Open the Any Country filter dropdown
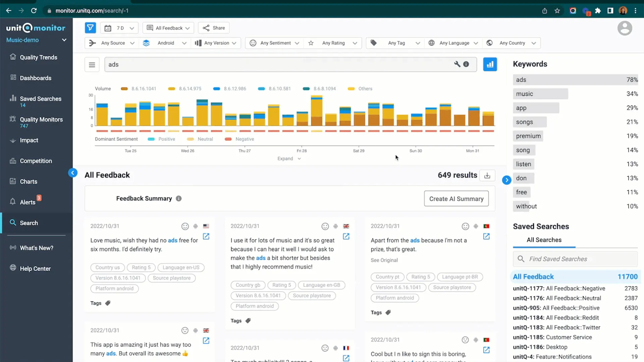This screenshot has height=362, width=644. coord(512,43)
